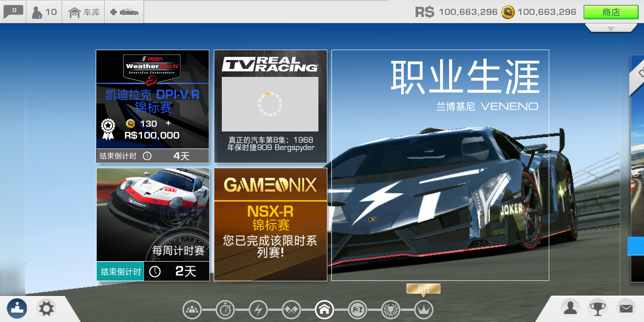Go to the multiplayer group section
Image resolution: width=644 pixels, height=322 pixels.
[192, 309]
